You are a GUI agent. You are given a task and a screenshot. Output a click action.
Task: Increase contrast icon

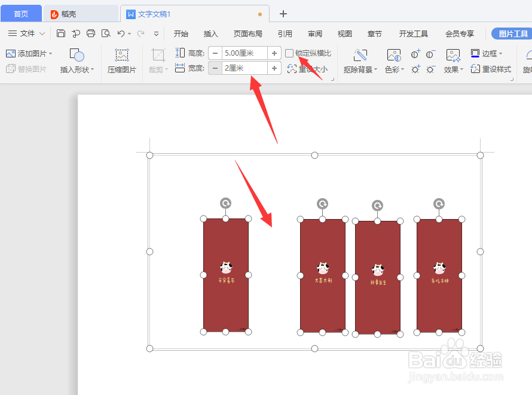click(415, 54)
